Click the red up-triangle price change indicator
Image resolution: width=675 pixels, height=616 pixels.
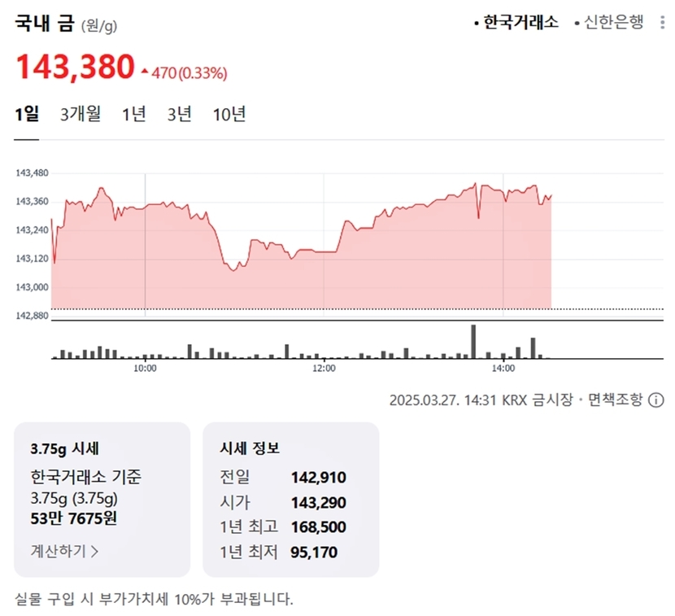(x=145, y=72)
